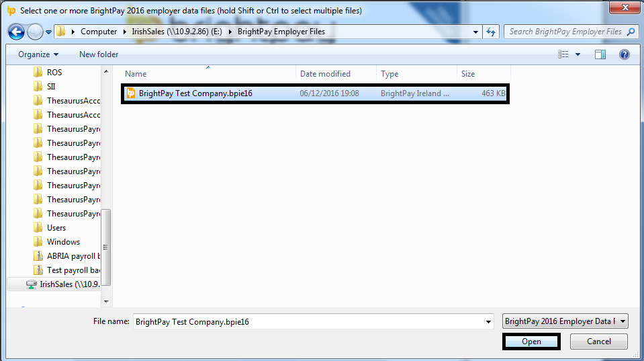Select the Users folder in the tree
644x361 pixels.
56,228
